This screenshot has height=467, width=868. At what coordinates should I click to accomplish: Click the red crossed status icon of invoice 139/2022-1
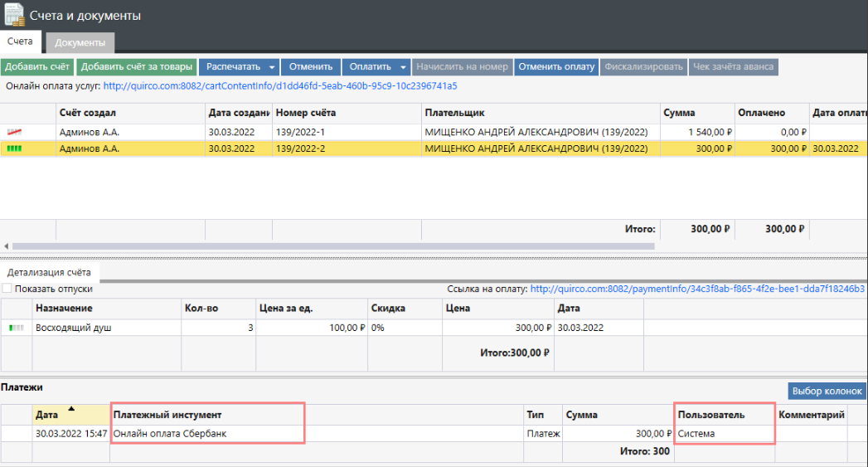pos(14,132)
